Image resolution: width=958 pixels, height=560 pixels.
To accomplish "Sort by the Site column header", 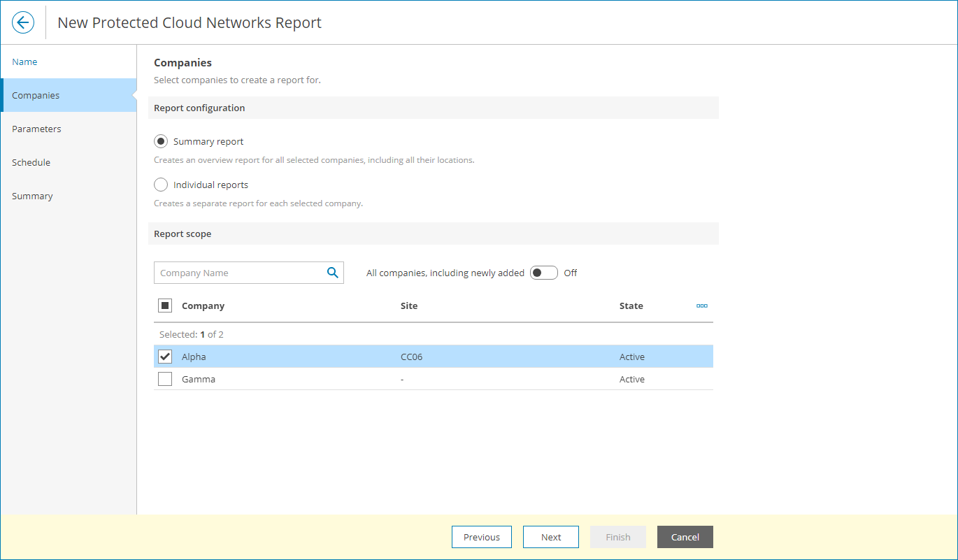I will [x=409, y=306].
